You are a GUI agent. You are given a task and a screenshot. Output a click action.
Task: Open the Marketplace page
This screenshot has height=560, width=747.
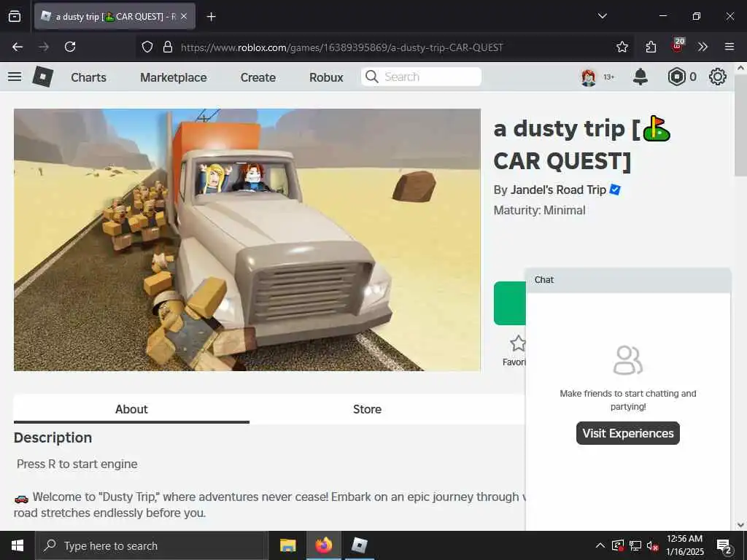[x=174, y=77]
